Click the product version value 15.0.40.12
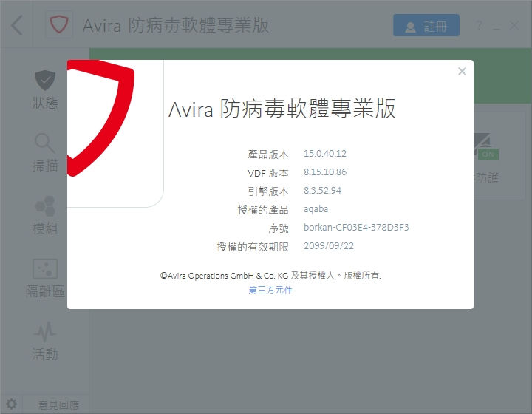This screenshot has width=532, height=414. click(324, 154)
